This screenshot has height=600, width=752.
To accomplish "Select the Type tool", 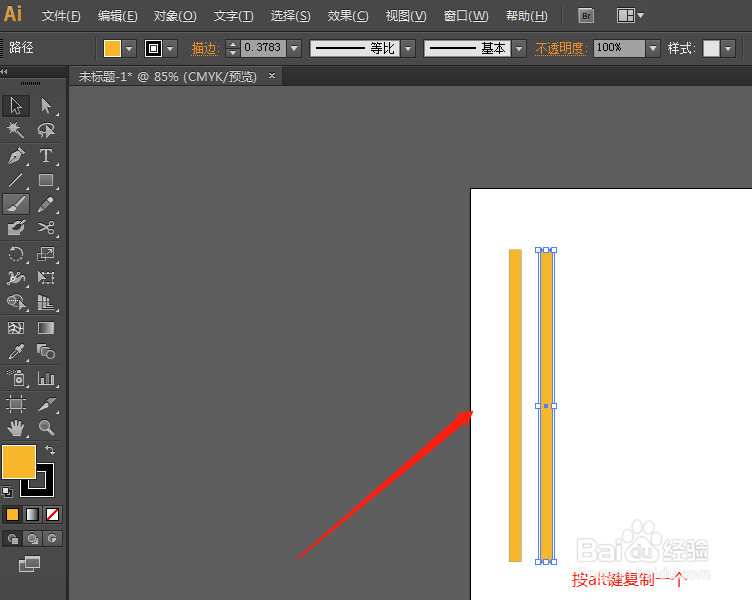I will 46,156.
